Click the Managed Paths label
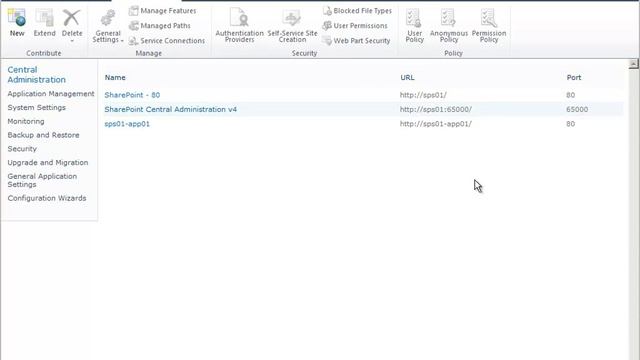The height and width of the screenshot is (360, 640). (x=165, y=26)
